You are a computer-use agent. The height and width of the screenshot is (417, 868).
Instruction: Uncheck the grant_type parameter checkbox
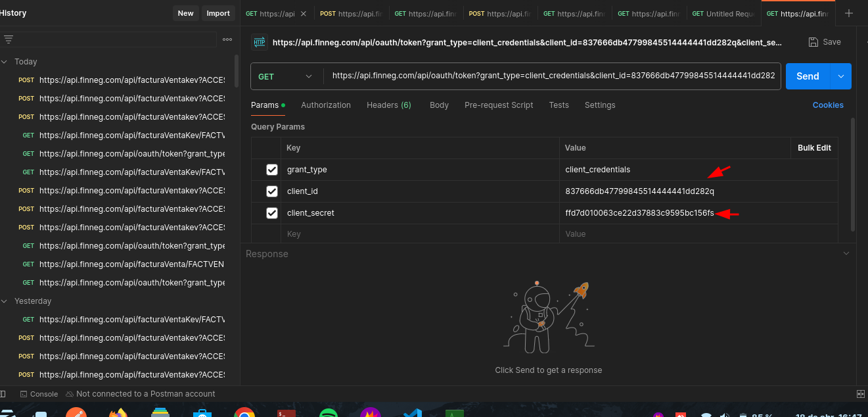(272, 170)
